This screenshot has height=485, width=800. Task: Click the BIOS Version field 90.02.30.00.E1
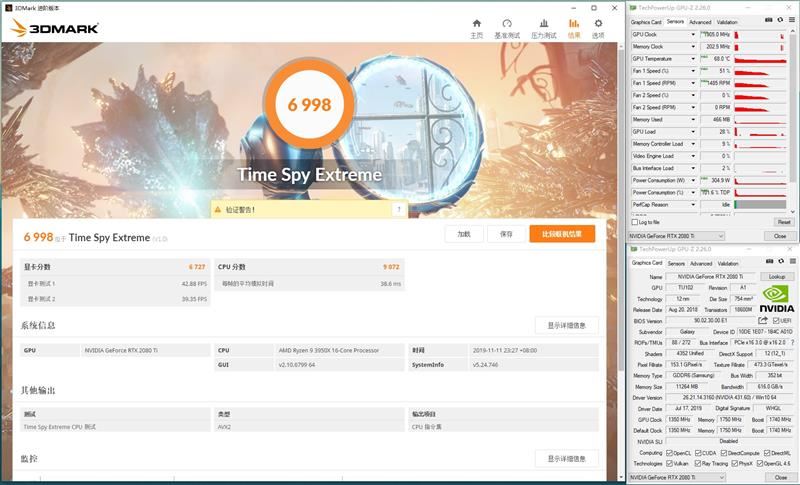[711, 321]
